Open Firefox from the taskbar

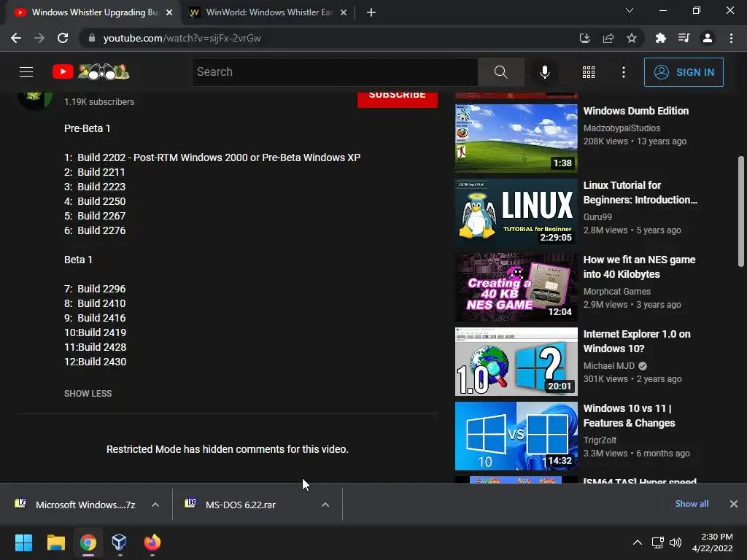click(152, 542)
